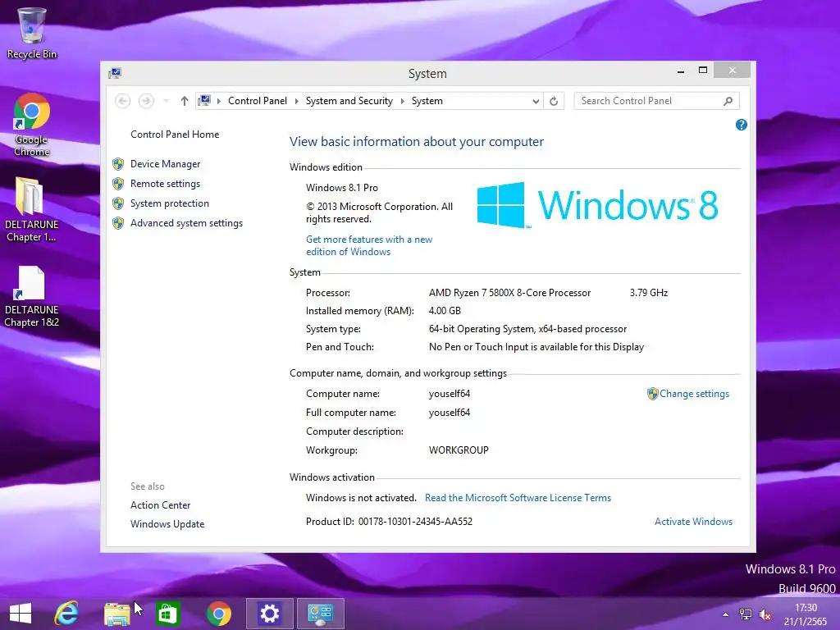Open Device Manager link
The width and height of the screenshot is (840, 630).
point(165,164)
